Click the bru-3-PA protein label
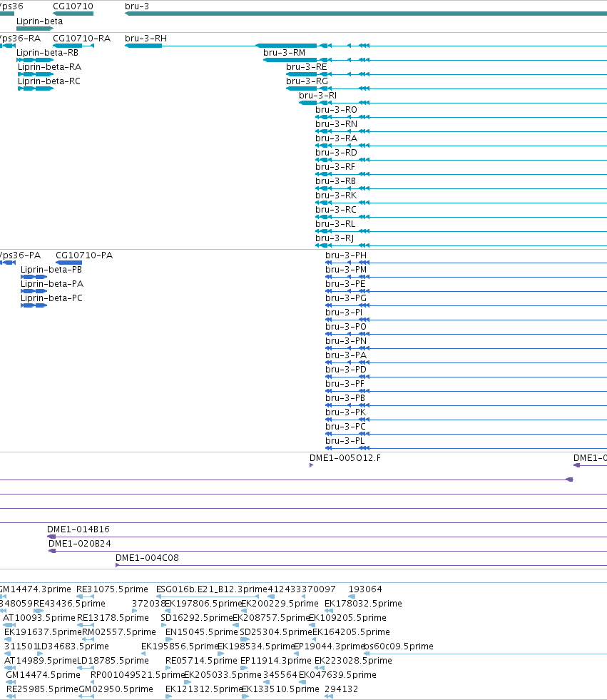This screenshot has height=700, width=607. pos(346,355)
